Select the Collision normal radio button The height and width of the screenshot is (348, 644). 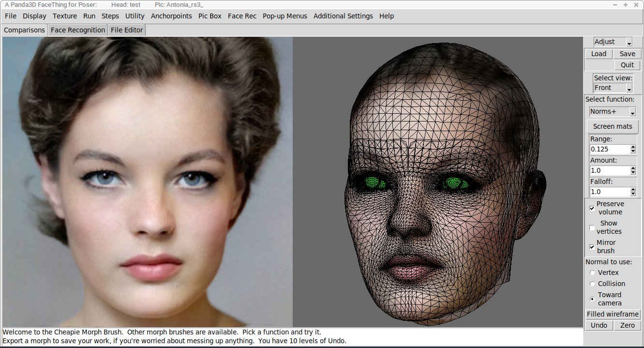(x=592, y=284)
